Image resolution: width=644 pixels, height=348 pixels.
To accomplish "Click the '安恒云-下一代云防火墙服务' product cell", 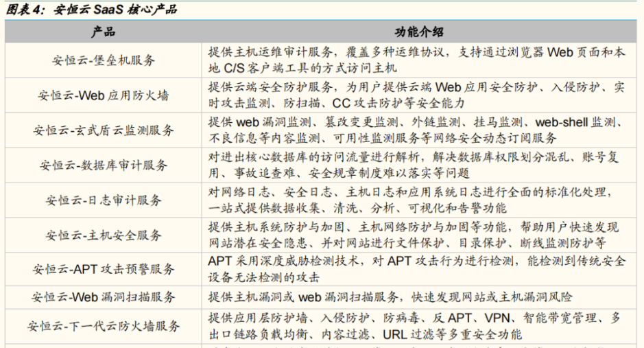I will pos(103,326).
